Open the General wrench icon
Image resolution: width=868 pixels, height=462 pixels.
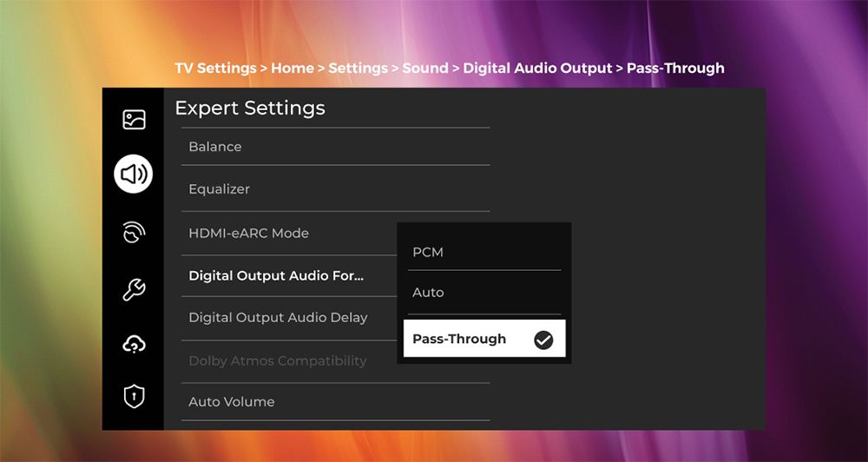(x=134, y=289)
